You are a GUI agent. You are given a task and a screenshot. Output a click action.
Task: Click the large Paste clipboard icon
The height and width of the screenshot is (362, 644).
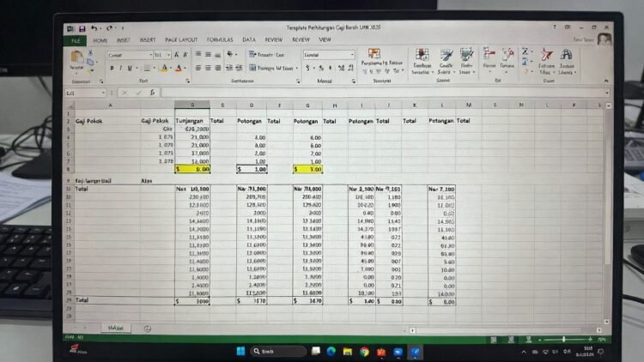click(76, 57)
